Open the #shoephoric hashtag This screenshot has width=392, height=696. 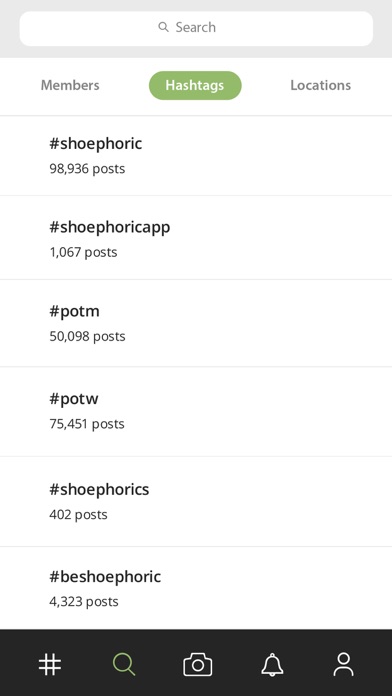[196, 155]
